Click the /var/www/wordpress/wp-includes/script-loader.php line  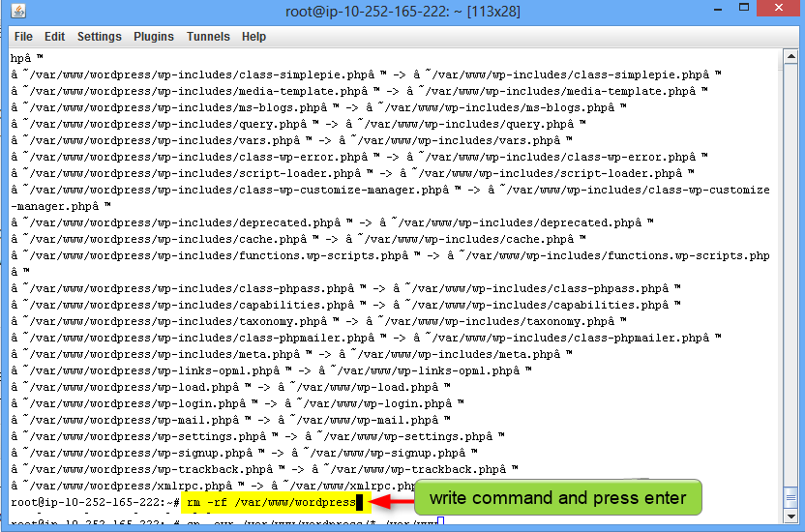[x=352, y=173]
